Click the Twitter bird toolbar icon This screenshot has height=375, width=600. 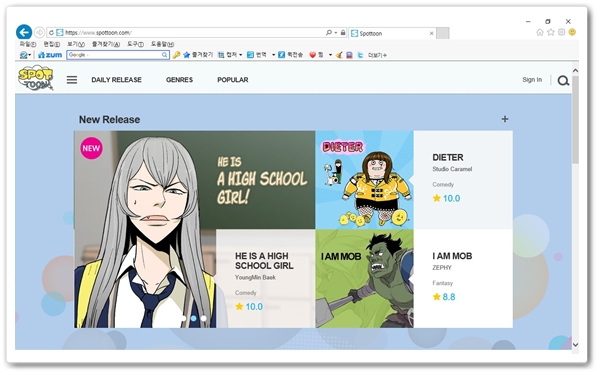[360, 55]
